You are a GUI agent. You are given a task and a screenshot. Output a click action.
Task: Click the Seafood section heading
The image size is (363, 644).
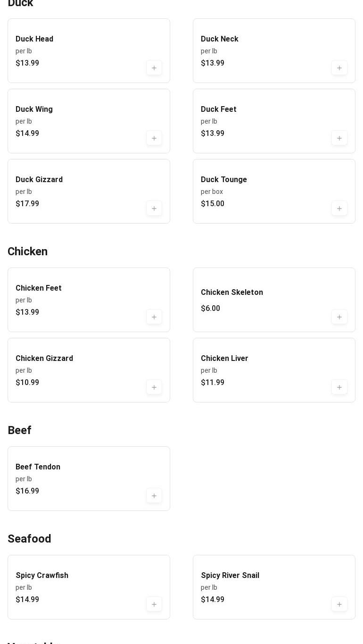tap(29, 539)
